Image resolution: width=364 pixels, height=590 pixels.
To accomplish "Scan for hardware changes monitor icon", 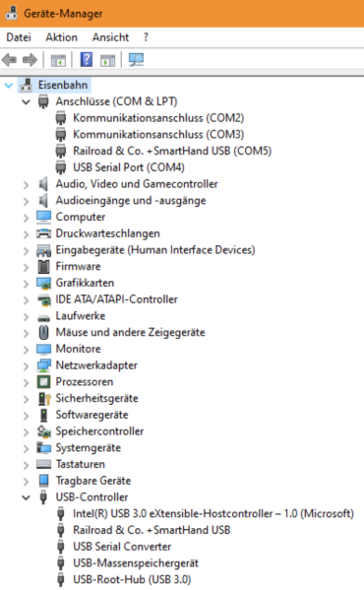I will tap(136, 59).
